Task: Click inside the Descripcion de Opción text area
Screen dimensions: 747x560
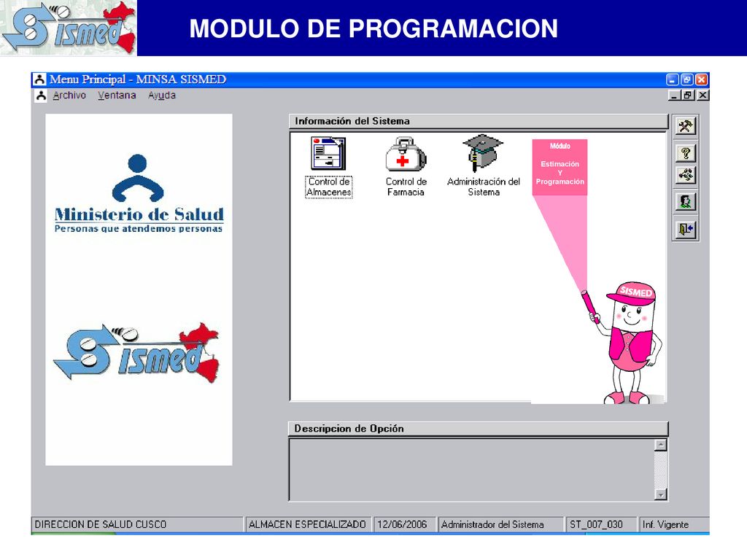Action: (472, 470)
